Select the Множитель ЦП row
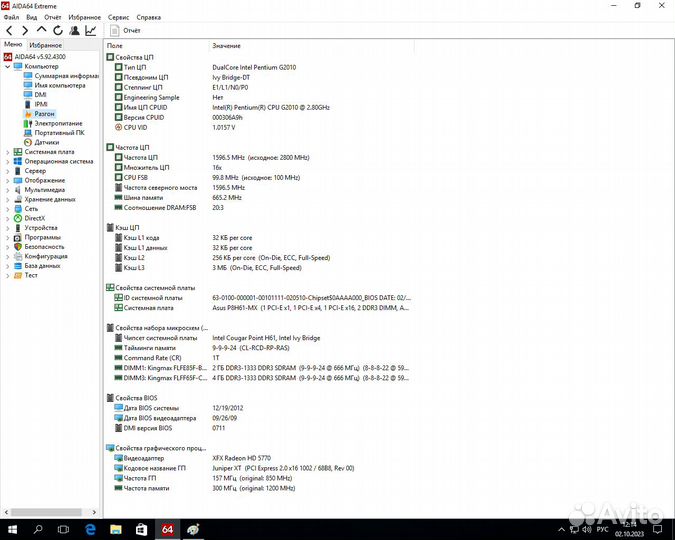The height and width of the screenshot is (540, 675). pos(258,168)
